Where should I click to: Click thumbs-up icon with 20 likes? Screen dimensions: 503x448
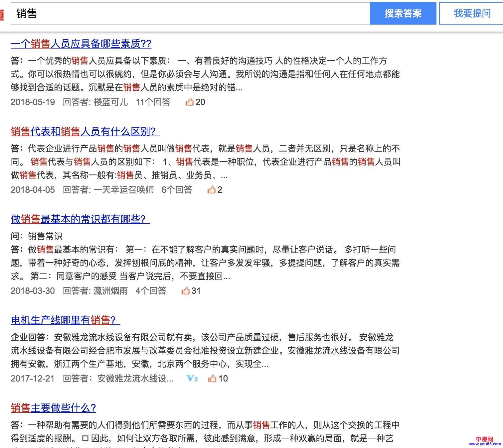(190, 102)
